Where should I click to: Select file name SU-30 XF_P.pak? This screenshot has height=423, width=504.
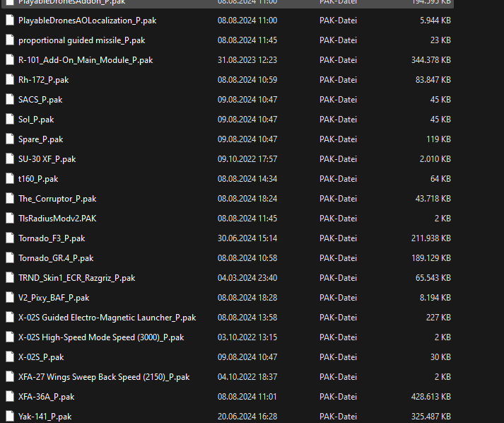47,159
